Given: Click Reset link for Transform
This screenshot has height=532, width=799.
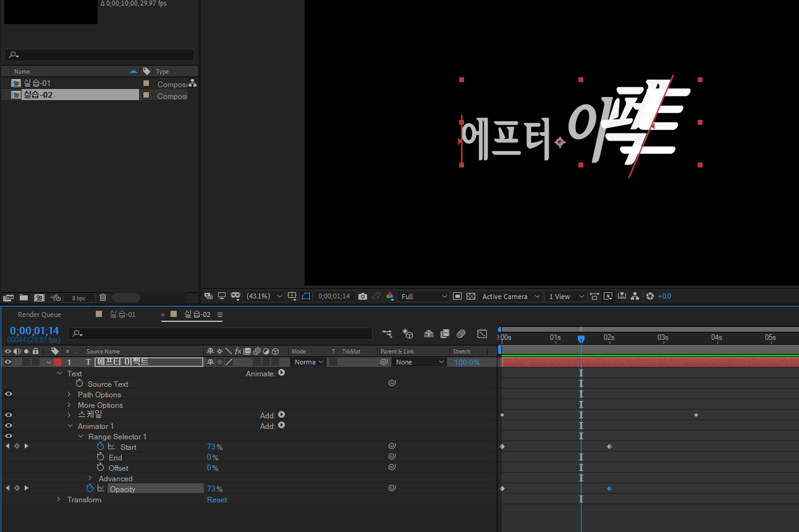Looking at the screenshot, I should click(217, 500).
